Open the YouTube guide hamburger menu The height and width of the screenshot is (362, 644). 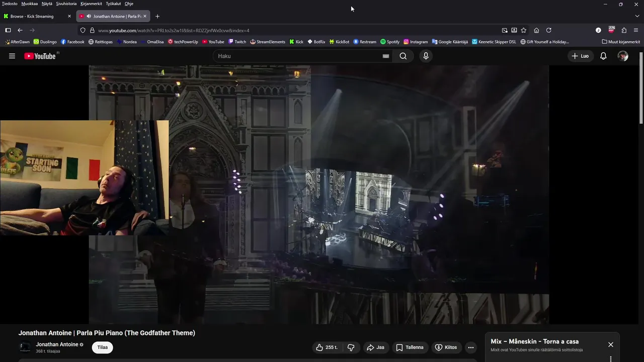12,56
